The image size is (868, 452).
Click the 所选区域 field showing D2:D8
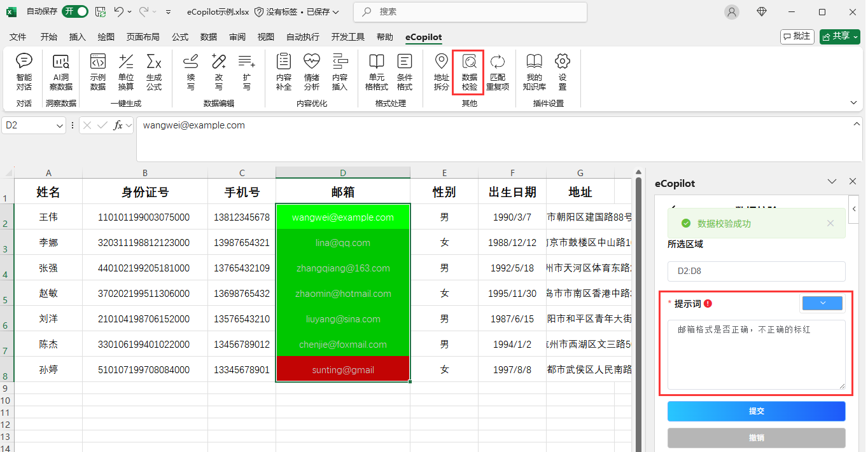756,271
